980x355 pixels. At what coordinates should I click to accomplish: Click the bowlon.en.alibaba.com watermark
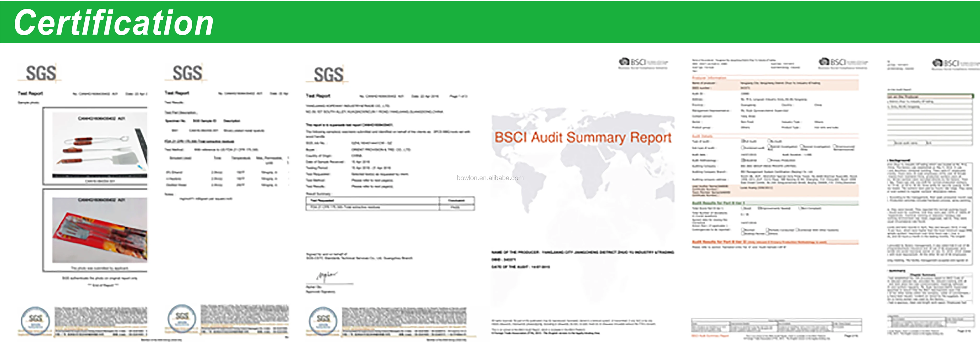tap(490, 178)
